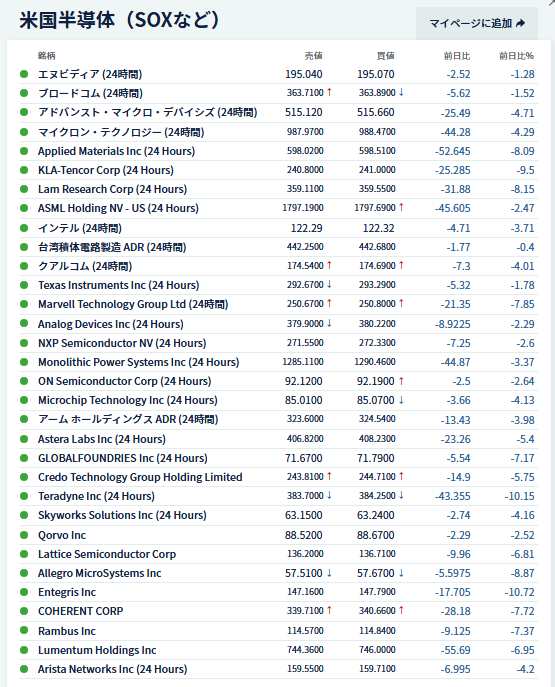
Task: Select クアルコム (24時間)
Action: click(85, 266)
